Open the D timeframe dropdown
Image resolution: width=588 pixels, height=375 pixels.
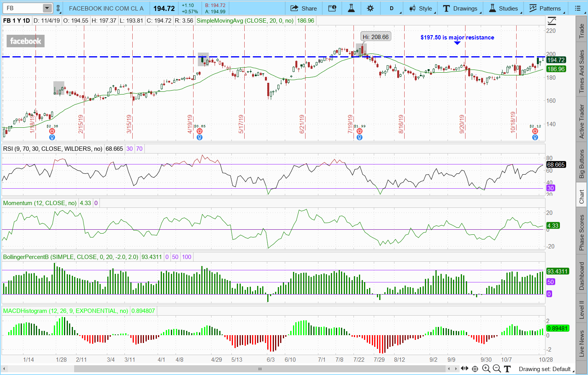pyautogui.click(x=392, y=8)
